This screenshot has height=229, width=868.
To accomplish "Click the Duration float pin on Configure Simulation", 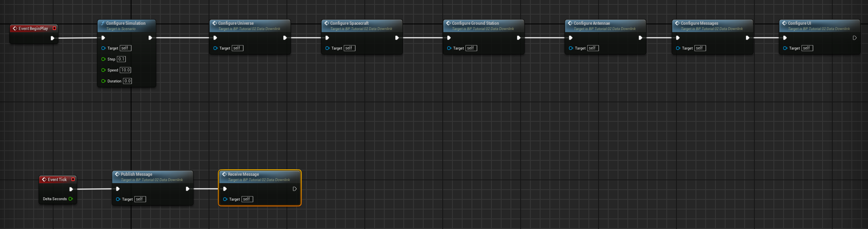I will pyautogui.click(x=103, y=81).
